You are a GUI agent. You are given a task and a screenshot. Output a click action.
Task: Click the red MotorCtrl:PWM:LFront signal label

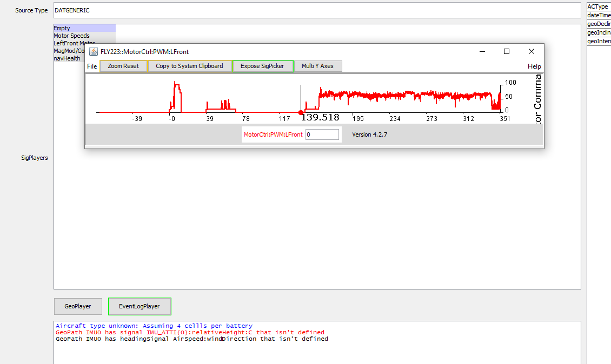273,134
